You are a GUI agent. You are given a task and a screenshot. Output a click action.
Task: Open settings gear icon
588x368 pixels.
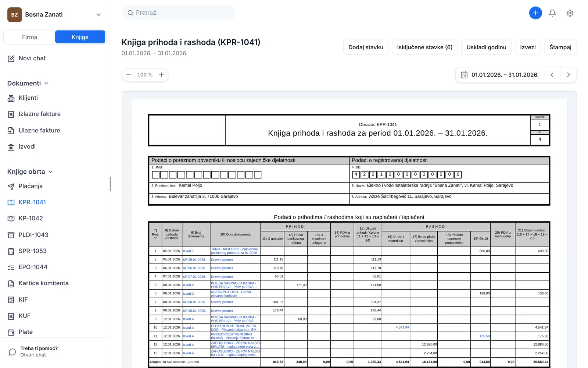click(570, 13)
